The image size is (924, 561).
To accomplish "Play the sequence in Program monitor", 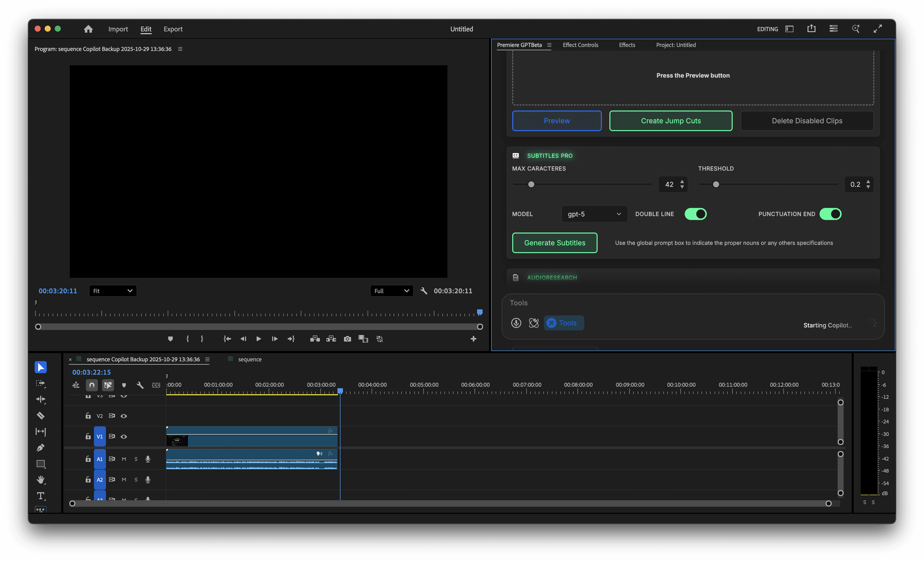I will pos(259,339).
